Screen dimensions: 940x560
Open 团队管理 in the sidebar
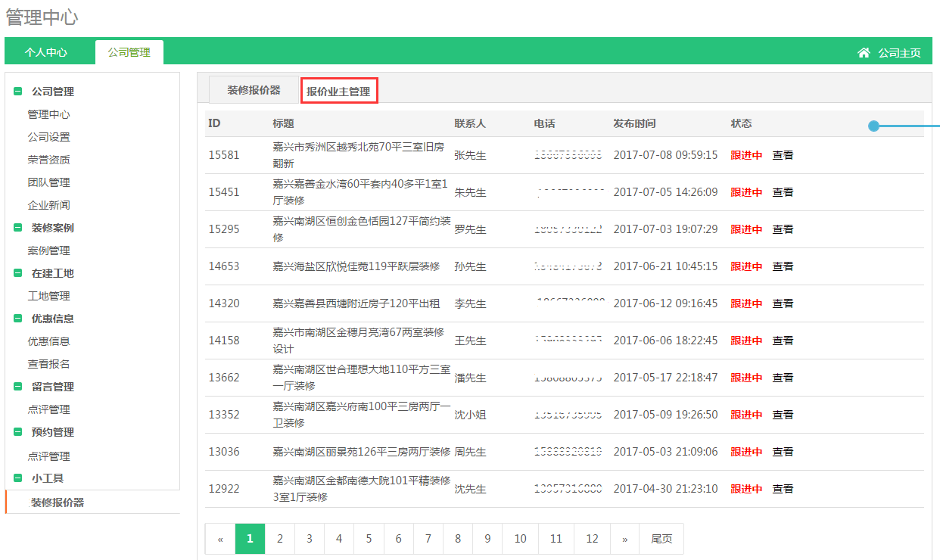pos(48,182)
